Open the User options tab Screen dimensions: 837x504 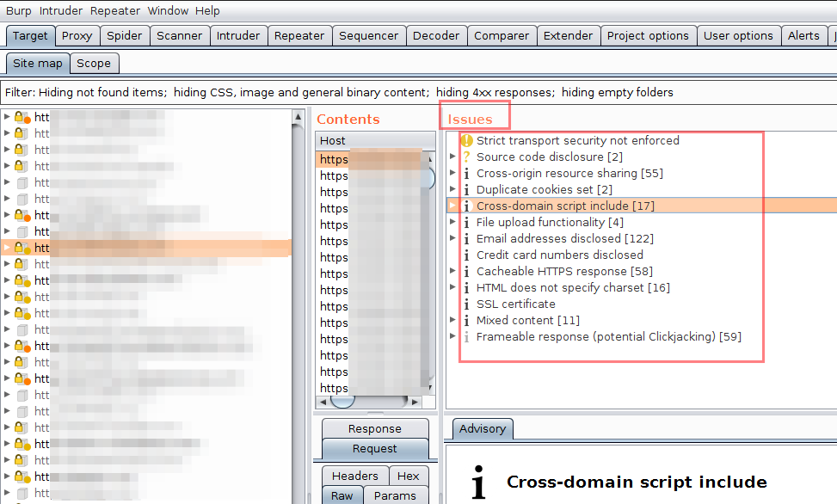coord(738,36)
